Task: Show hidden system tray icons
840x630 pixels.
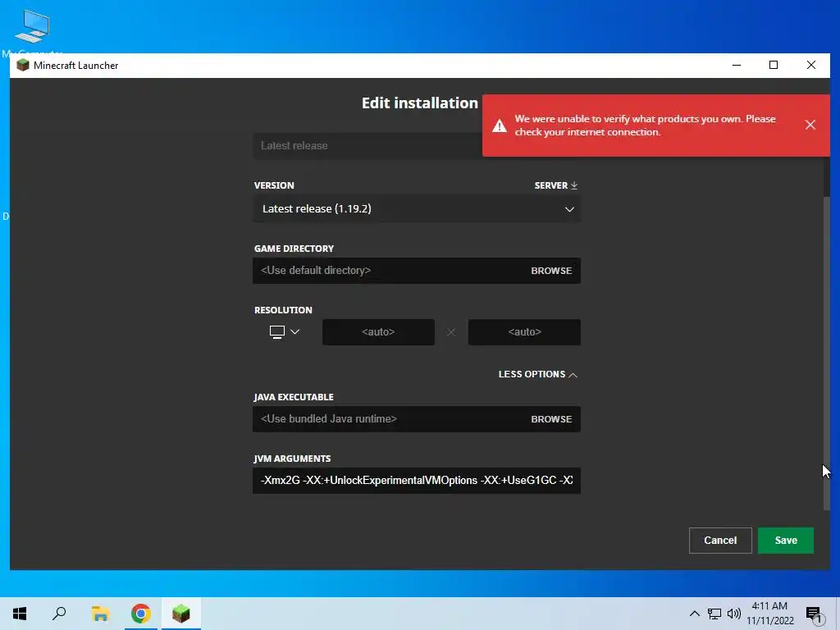Action: coord(694,614)
